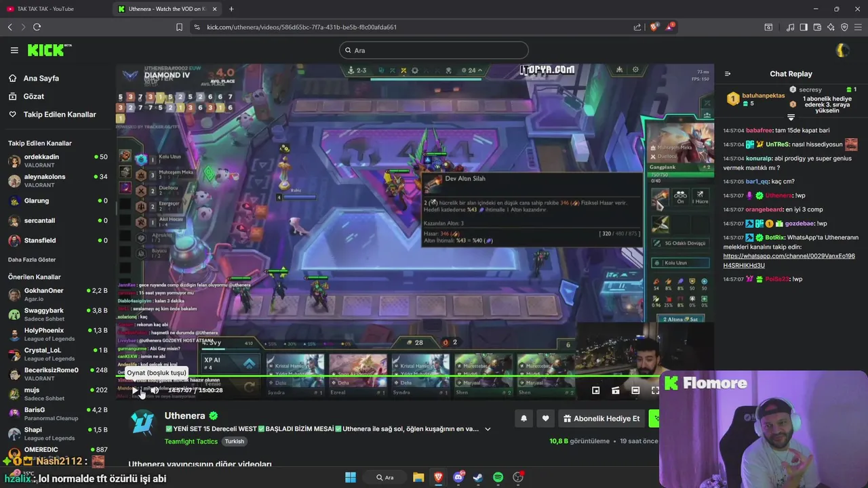Open sercantall channel from sidebar
868x488 pixels.
(x=58, y=220)
